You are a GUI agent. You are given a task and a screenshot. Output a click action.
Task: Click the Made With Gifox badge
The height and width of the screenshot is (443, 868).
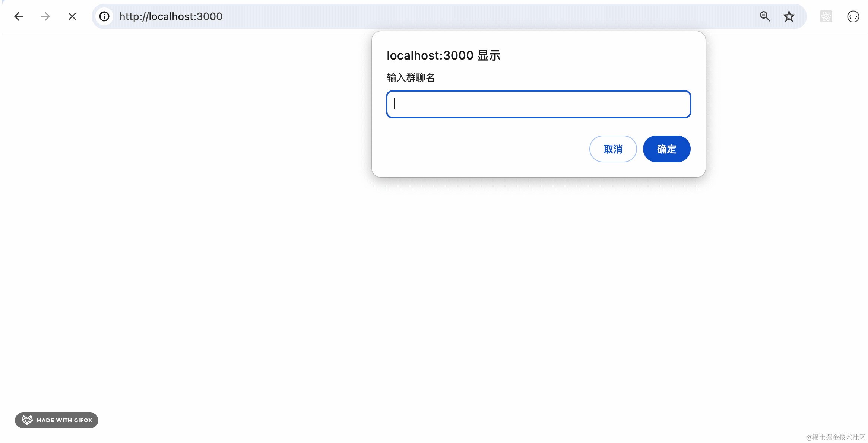tap(57, 420)
